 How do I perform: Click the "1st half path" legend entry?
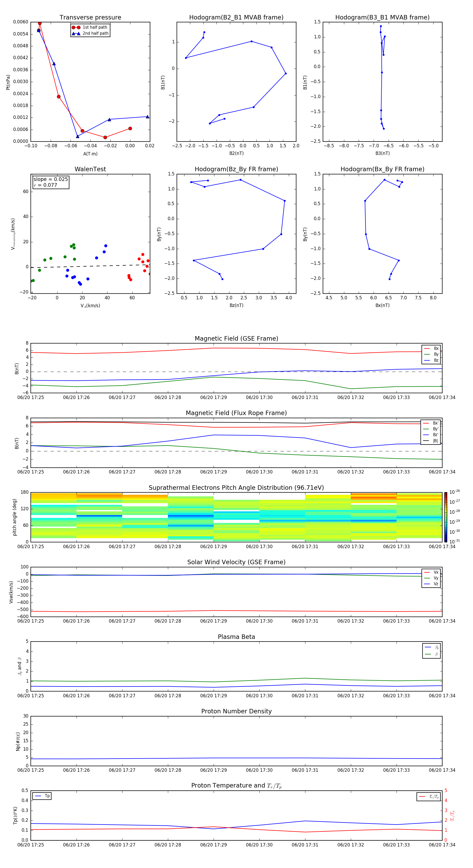(90, 27)
